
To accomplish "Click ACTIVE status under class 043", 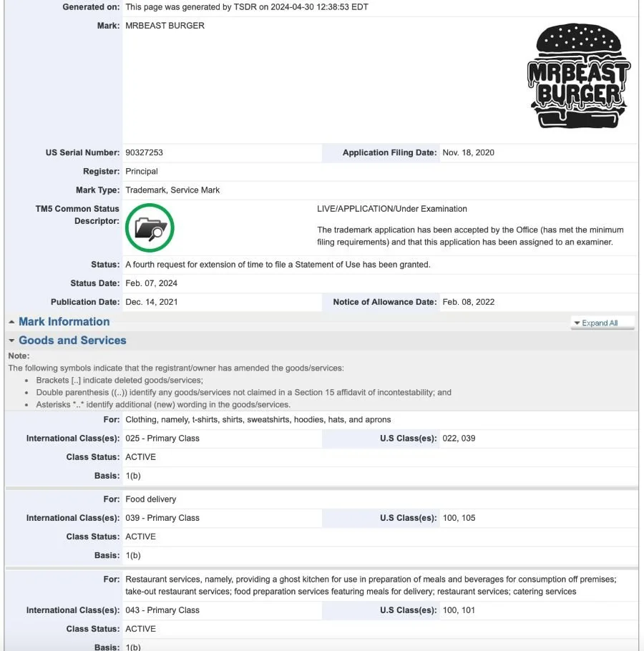I will point(140,629).
